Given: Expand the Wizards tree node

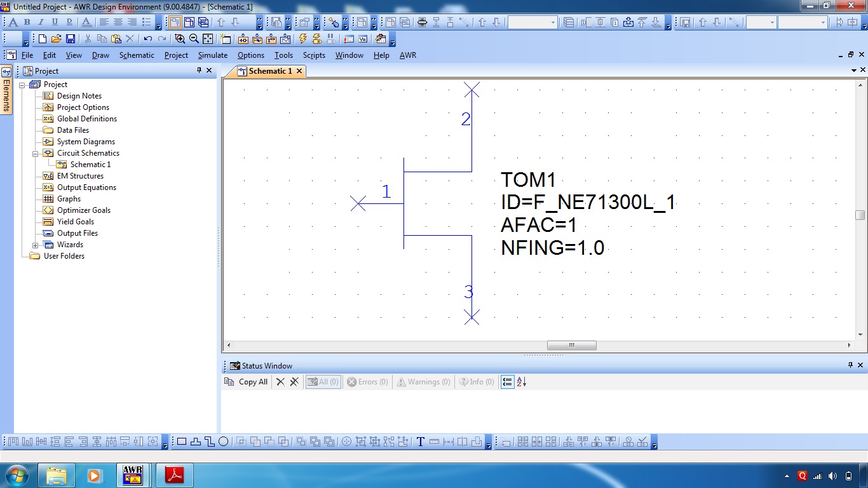Looking at the screenshot, I should click(x=36, y=245).
